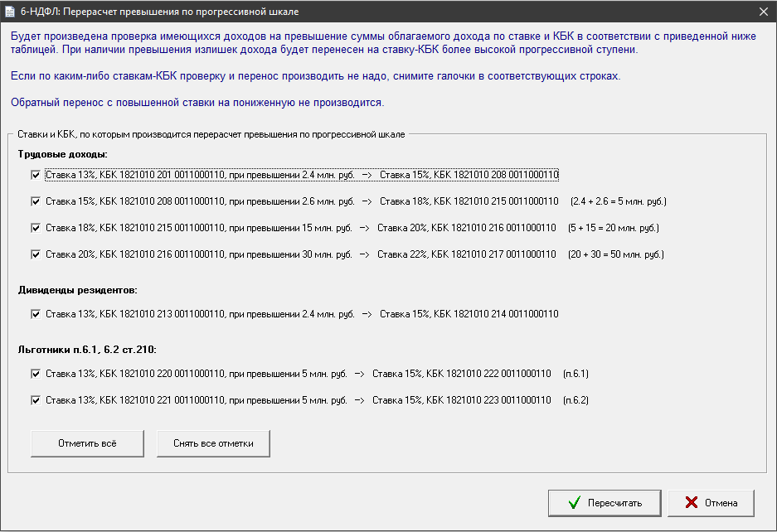Click the dialog title bar text

(158, 12)
